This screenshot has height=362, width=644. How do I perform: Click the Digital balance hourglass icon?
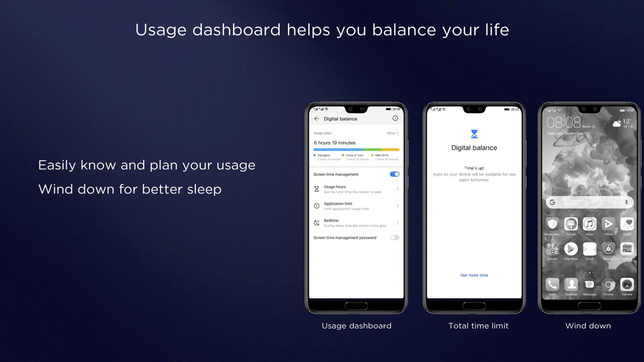tap(474, 135)
